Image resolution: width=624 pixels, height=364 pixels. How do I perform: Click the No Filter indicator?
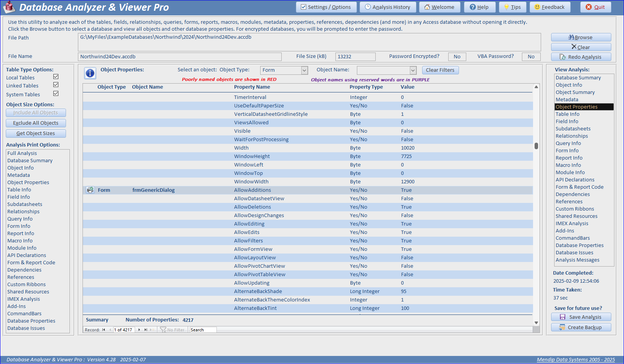point(172,330)
